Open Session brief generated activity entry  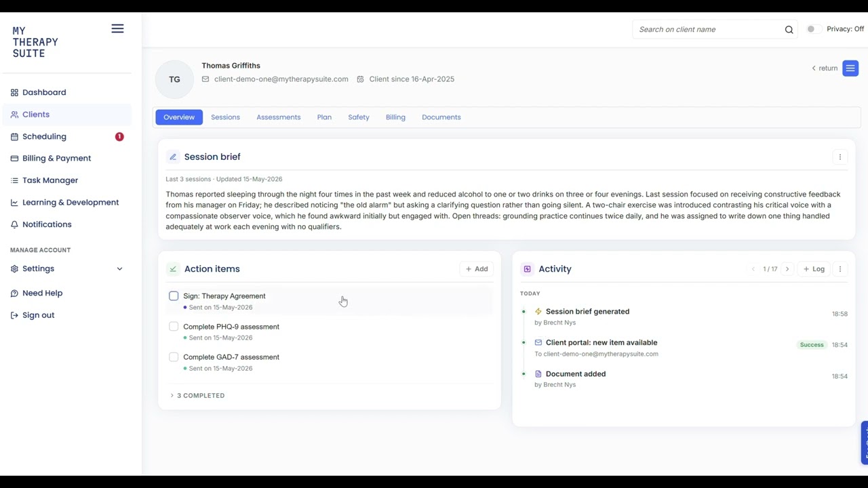coord(587,312)
